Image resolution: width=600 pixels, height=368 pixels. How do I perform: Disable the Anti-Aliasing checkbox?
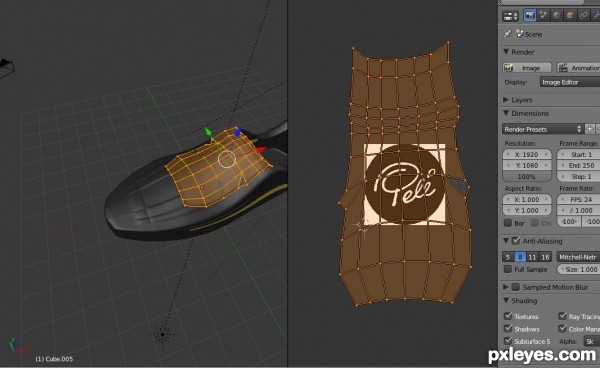[515, 241]
